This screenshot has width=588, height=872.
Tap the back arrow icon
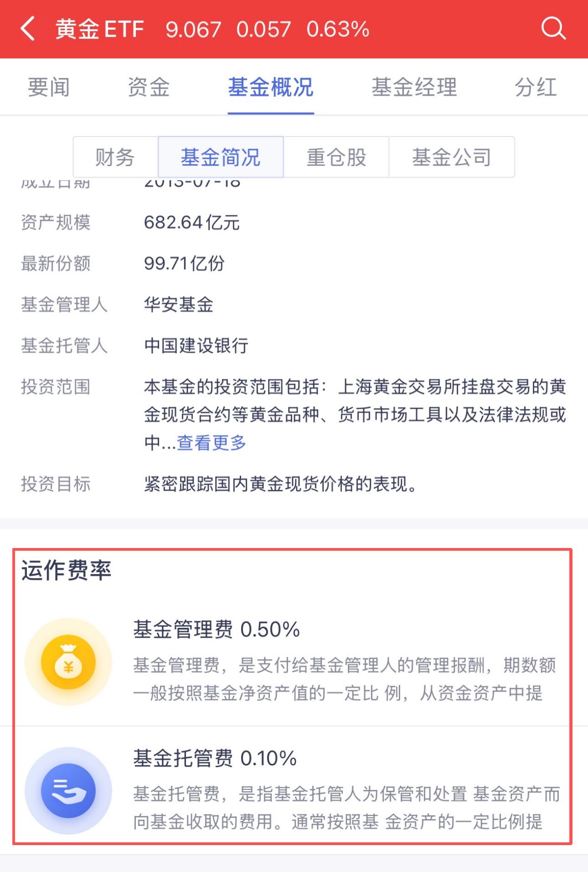(x=28, y=29)
